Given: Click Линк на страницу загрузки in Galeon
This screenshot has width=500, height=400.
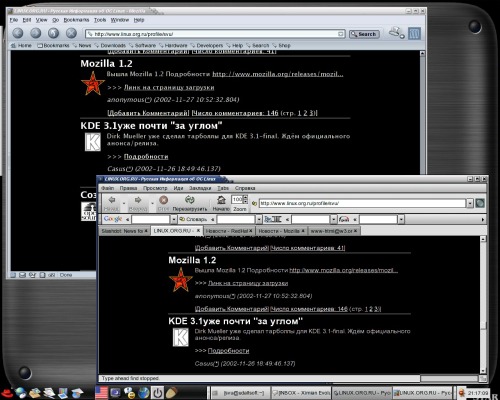Looking at the screenshot, I should click(x=248, y=283).
